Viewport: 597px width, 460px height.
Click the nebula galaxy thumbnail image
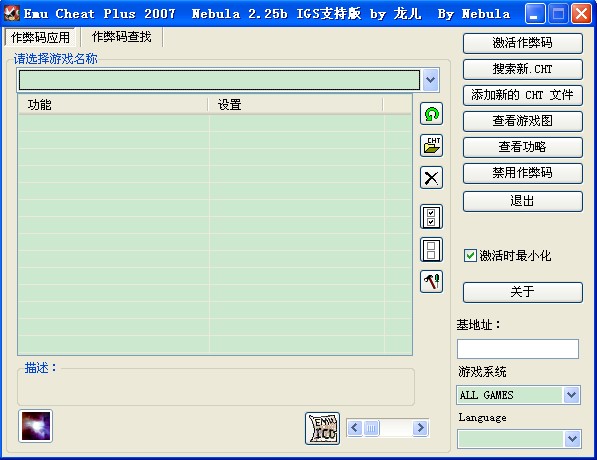(x=35, y=426)
